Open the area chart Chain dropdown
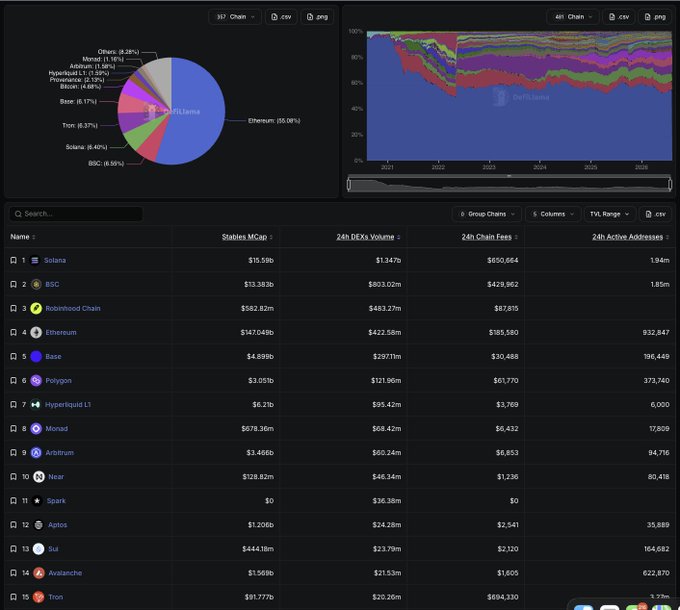 point(573,17)
